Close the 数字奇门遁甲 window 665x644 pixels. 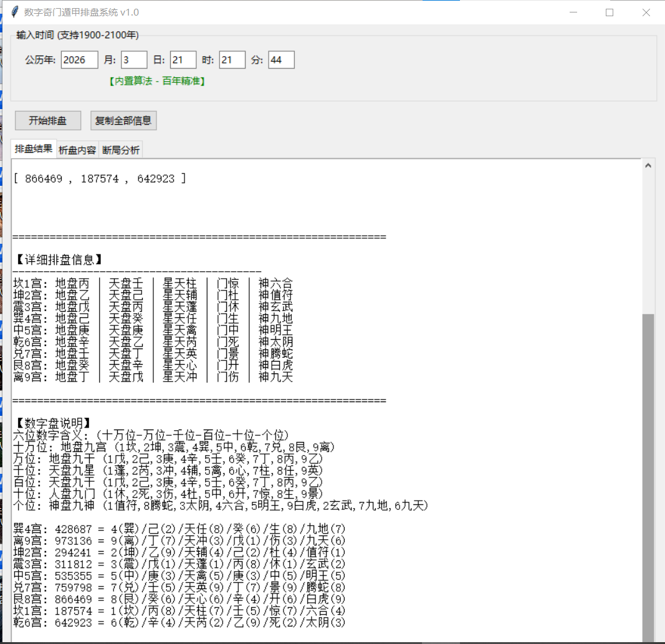point(646,12)
